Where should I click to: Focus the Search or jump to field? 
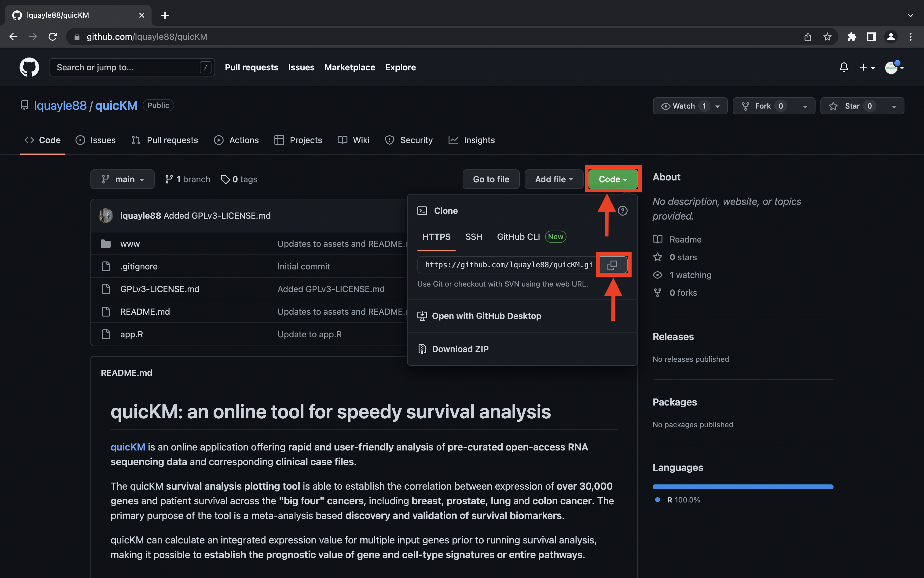[x=132, y=67]
